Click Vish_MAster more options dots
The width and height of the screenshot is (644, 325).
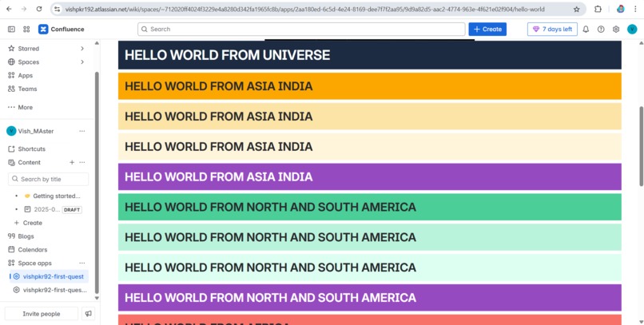[82, 131]
